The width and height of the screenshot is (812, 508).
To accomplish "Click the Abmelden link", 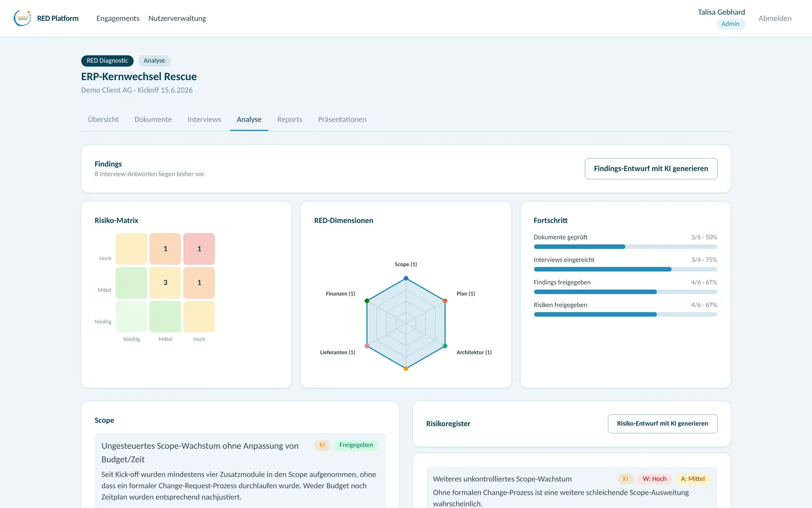I will [x=775, y=18].
